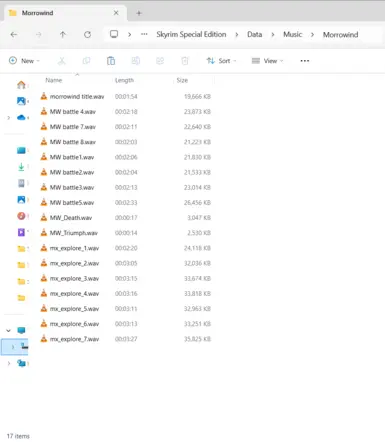Open Desktop shortcut in the sidebar

pyautogui.click(x=21, y=150)
